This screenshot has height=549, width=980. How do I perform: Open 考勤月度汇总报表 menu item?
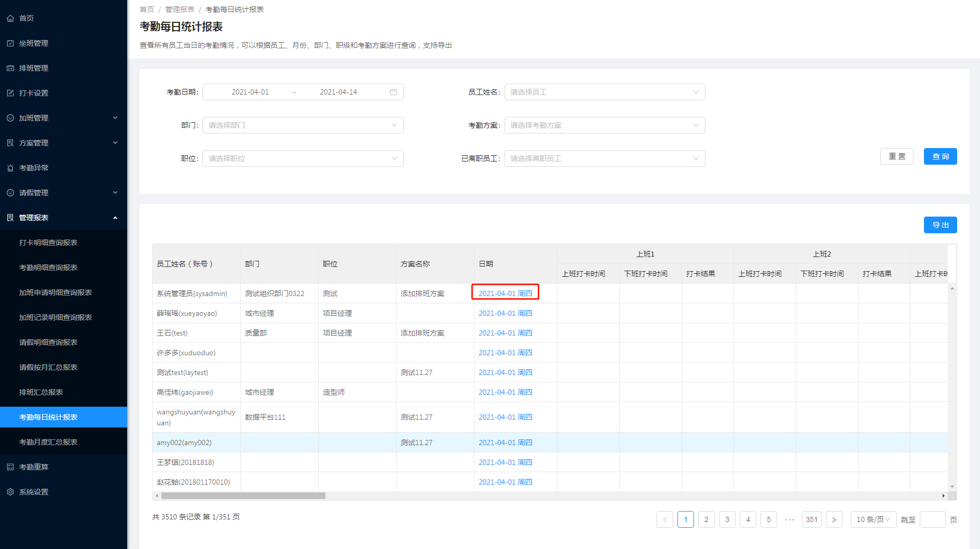tap(63, 442)
